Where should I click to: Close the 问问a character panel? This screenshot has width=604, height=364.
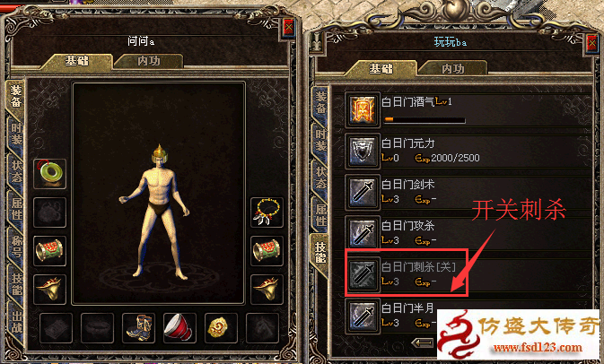point(288,27)
